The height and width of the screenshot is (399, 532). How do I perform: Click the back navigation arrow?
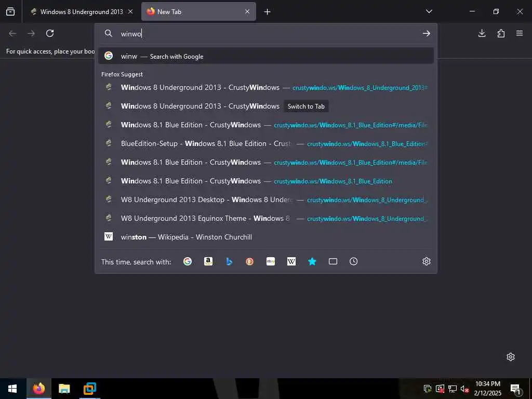pos(12,33)
